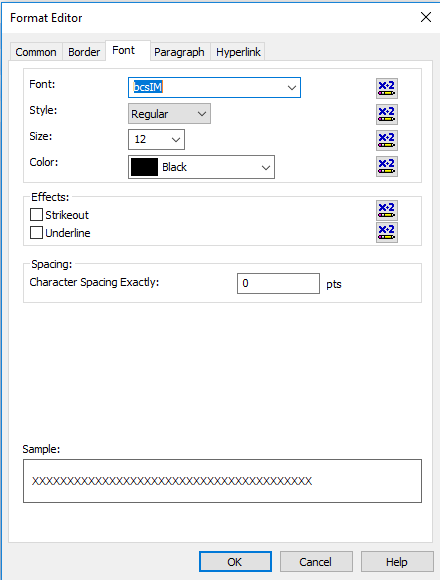Image resolution: width=440 pixels, height=580 pixels.
Task: Open formula editor for Strikeout
Action: (x=387, y=210)
